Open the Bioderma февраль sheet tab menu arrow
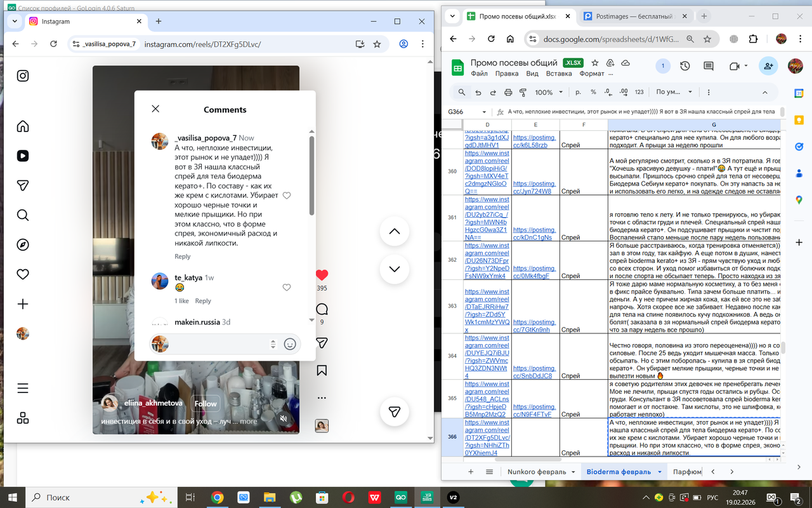 (660, 472)
